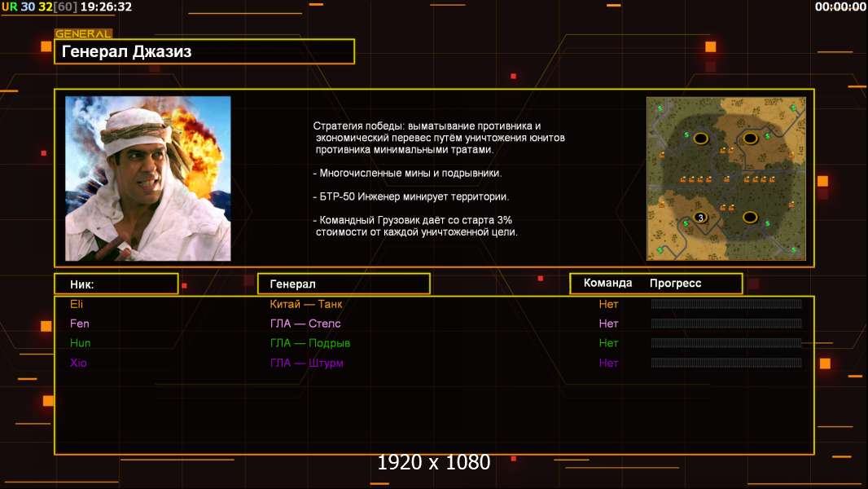
Task: Click Fen's loading progress bar
Action: [726, 323]
